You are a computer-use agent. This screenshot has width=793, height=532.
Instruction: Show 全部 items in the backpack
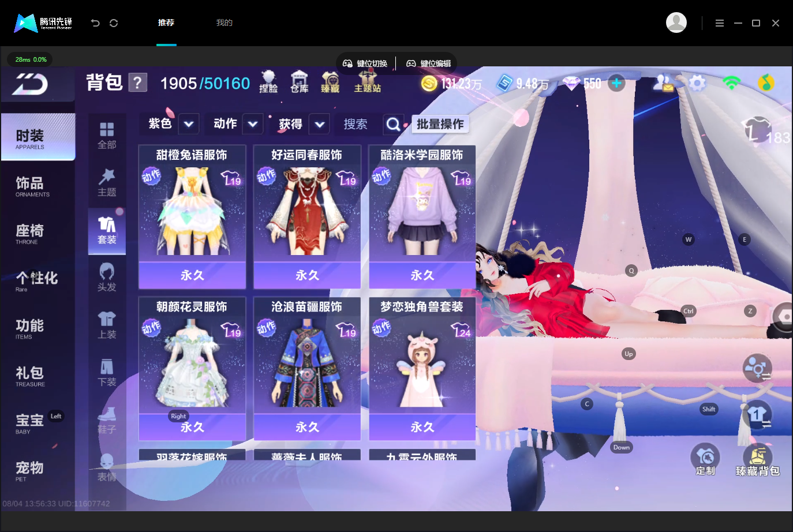coord(107,136)
